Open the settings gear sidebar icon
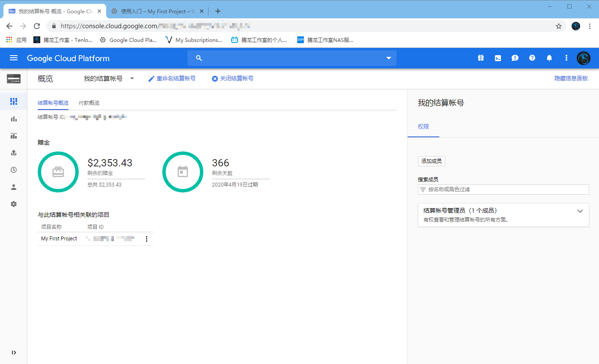This screenshot has width=599, height=364. coord(14,204)
